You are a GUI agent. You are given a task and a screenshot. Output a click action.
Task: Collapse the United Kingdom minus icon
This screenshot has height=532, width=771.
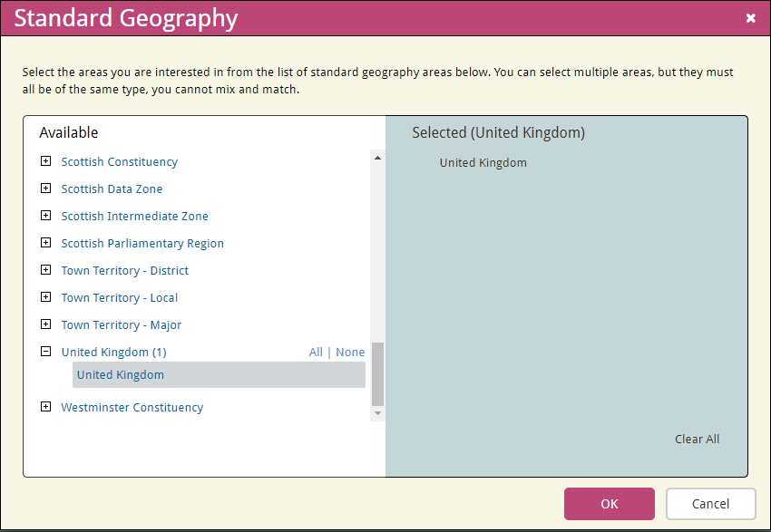(x=45, y=352)
